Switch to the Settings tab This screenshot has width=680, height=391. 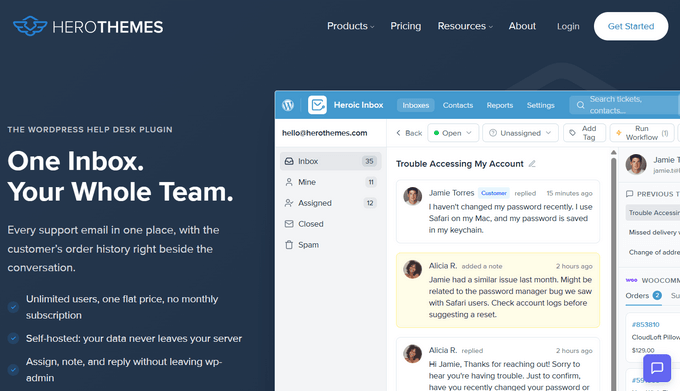point(540,105)
